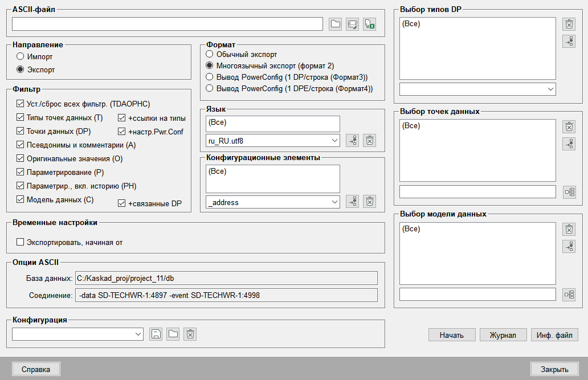
Task: Focus the ASCII-файл path input field
Action: point(168,24)
